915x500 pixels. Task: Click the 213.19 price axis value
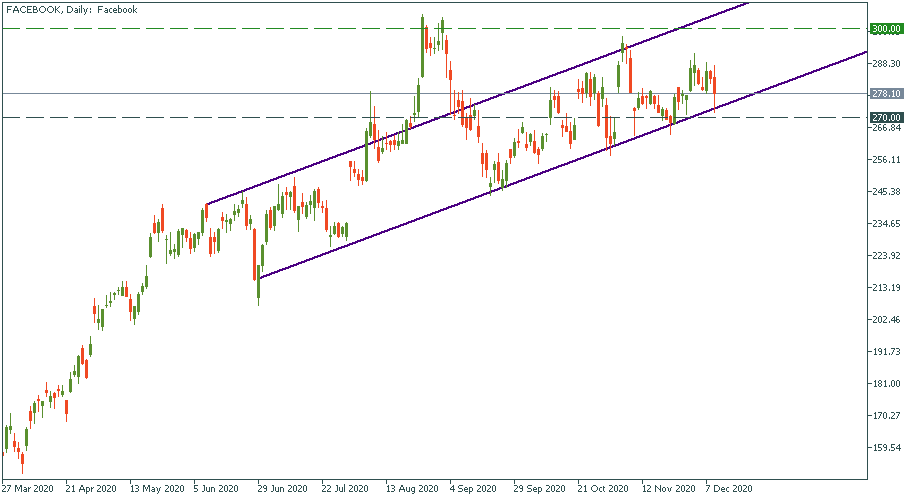(887, 288)
